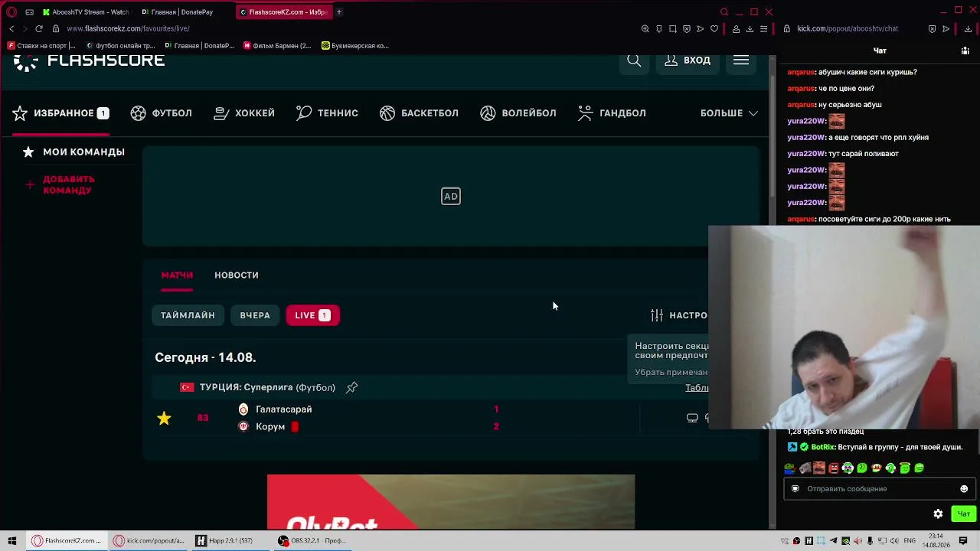Open the taskbar clock and date
This screenshot has width=980, height=551.
(x=936, y=541)
